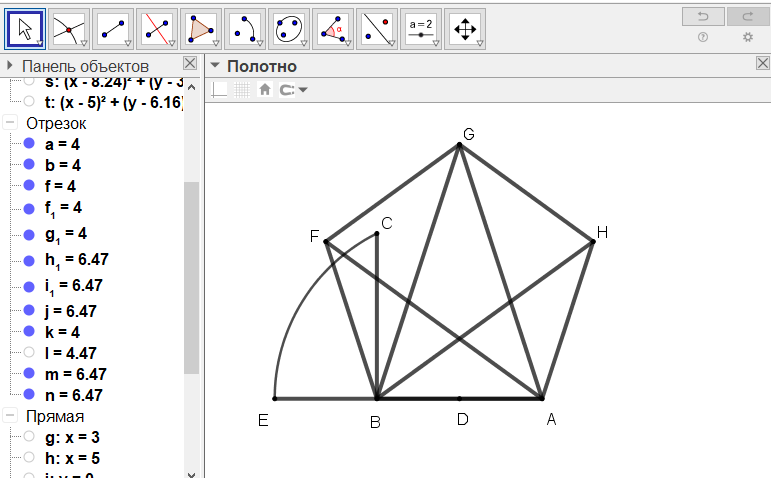Select the Move arrow tool
Screen dimensions: 771x478
pyautogui.click(x=26, y=28)
